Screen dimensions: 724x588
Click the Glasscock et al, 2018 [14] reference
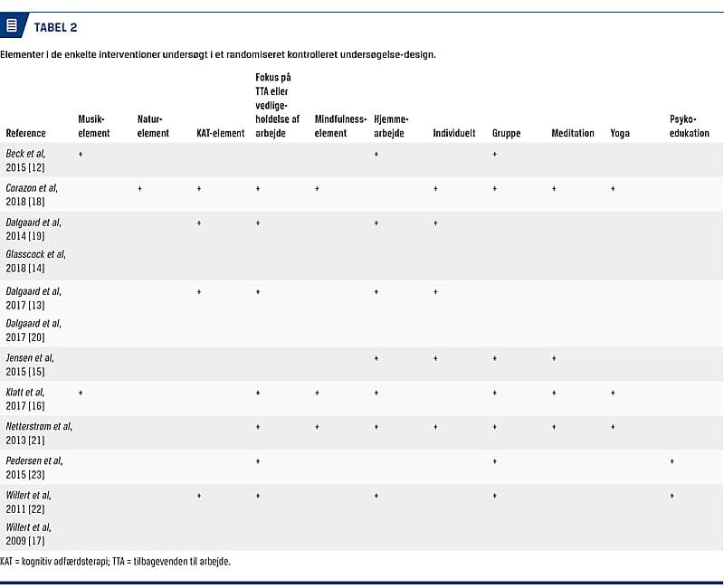point(35,261)
